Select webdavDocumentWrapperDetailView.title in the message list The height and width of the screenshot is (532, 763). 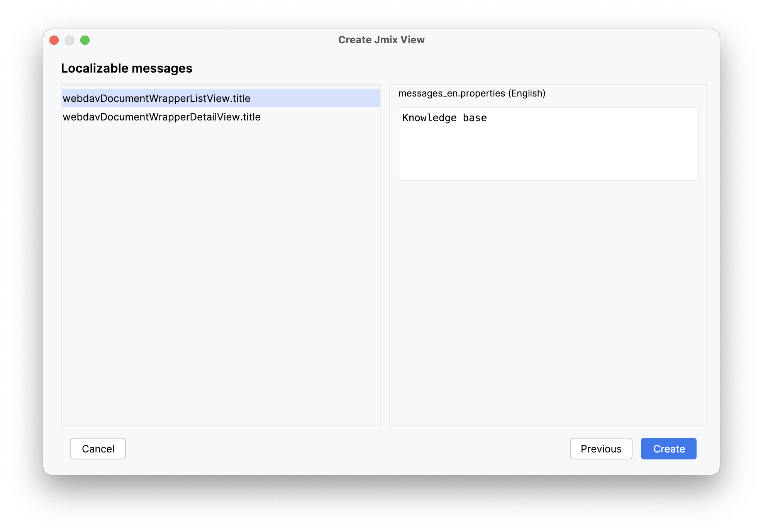pos(162,117)
